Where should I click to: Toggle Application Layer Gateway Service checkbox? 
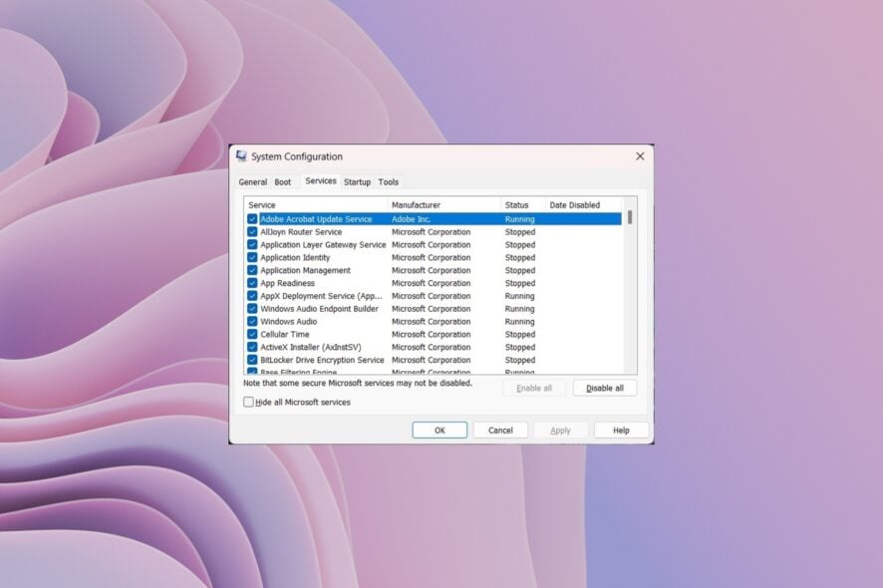(252, 244)
